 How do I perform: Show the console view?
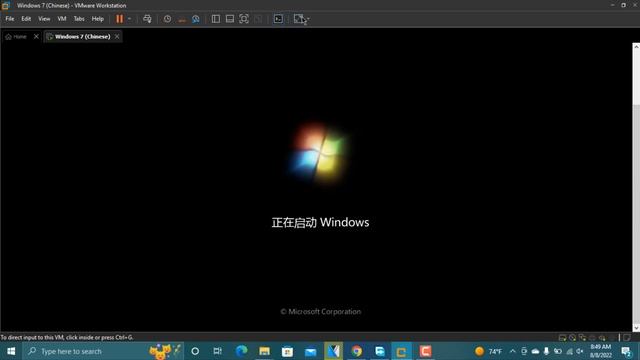point(278,19)
